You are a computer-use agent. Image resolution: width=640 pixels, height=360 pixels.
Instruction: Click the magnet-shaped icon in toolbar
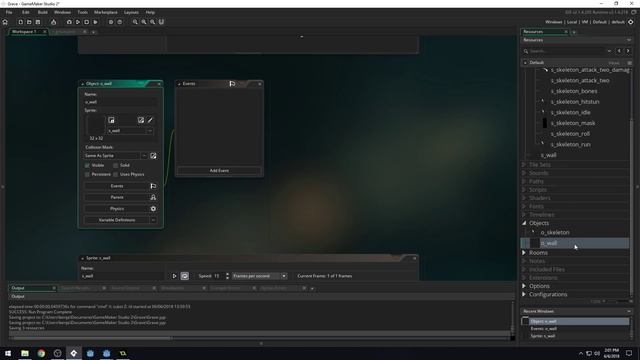click(161, 22)
